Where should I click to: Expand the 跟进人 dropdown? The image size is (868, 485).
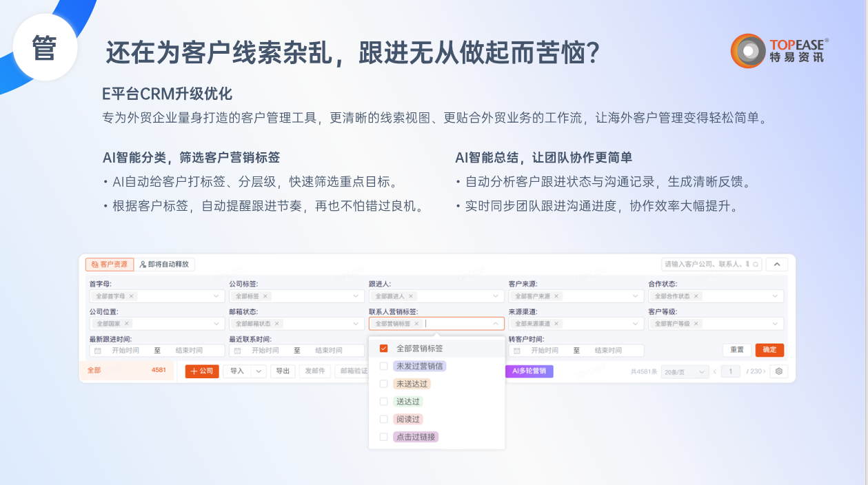(496, 296)
